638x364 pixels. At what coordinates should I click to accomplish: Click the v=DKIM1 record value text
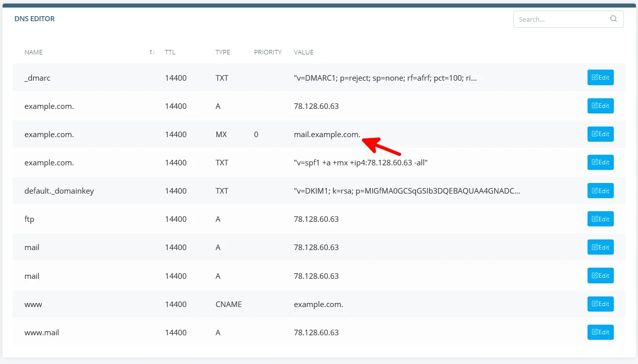[407, 191]
